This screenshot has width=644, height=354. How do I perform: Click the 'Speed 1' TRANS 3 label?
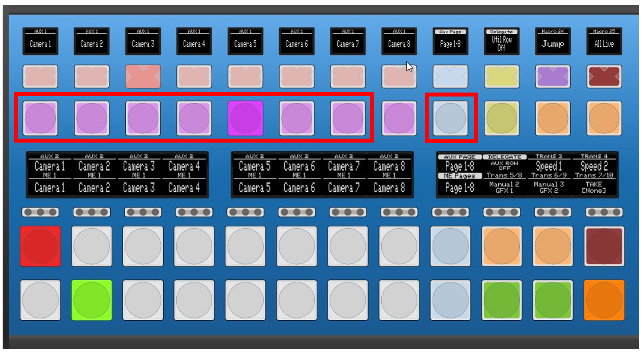click(549, 166)
